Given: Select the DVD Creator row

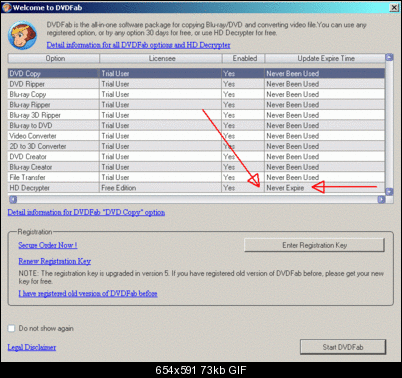Looking at the screenshot, I should (196, 156).
